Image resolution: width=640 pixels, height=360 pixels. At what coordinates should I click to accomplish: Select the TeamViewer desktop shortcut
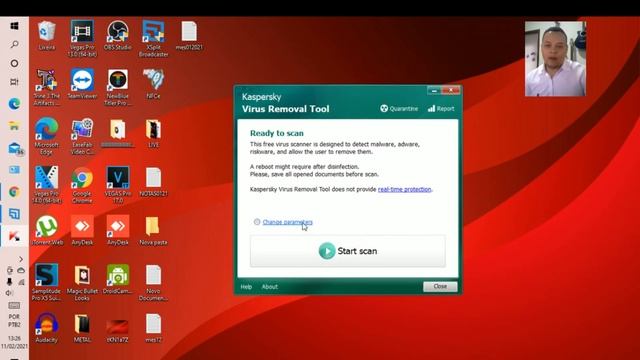pos(82,84)
